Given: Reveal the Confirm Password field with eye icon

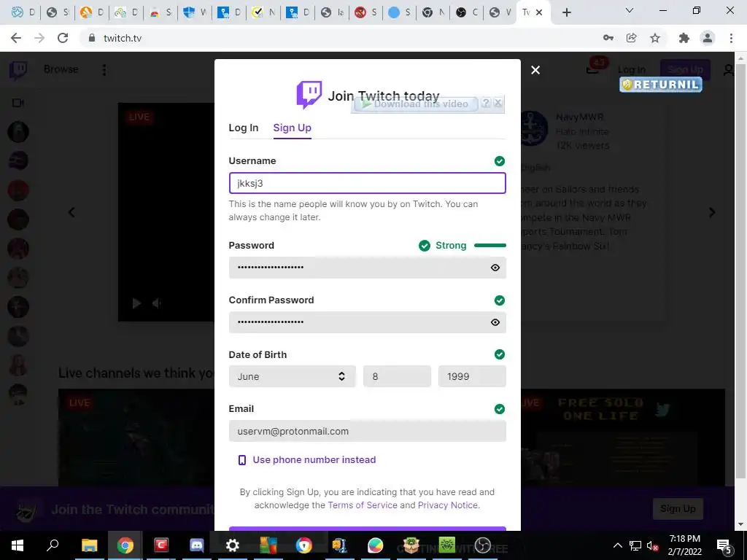Looking at the screenshot, I should pyautogui.click(x=495, y=322).
